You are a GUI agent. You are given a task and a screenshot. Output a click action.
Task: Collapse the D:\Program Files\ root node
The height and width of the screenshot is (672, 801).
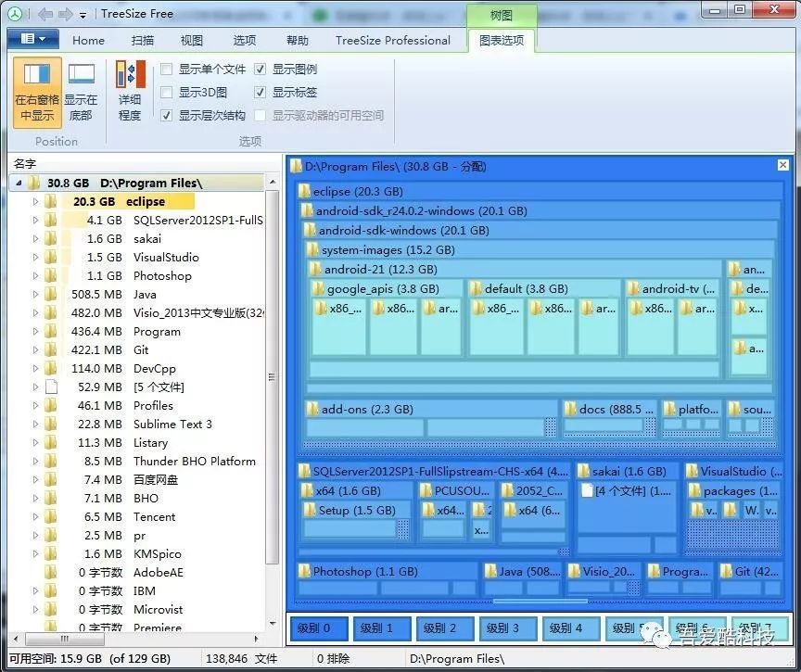point(19,183)
